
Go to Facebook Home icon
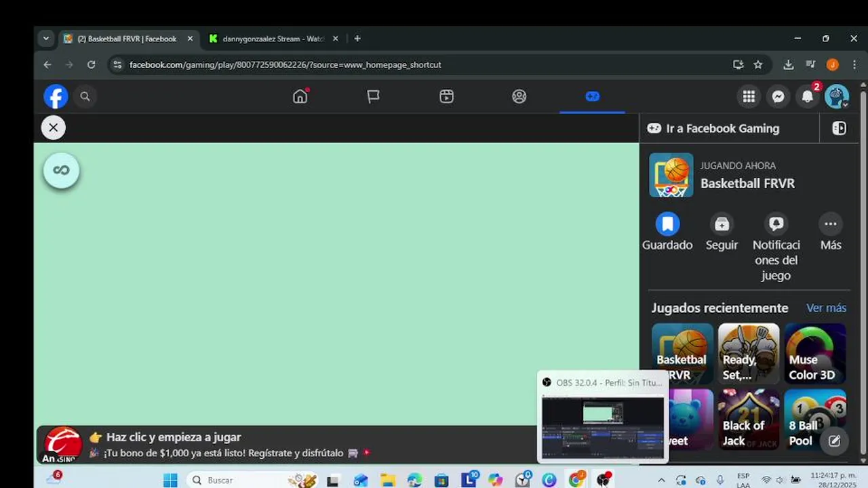(x=300, y=96)
